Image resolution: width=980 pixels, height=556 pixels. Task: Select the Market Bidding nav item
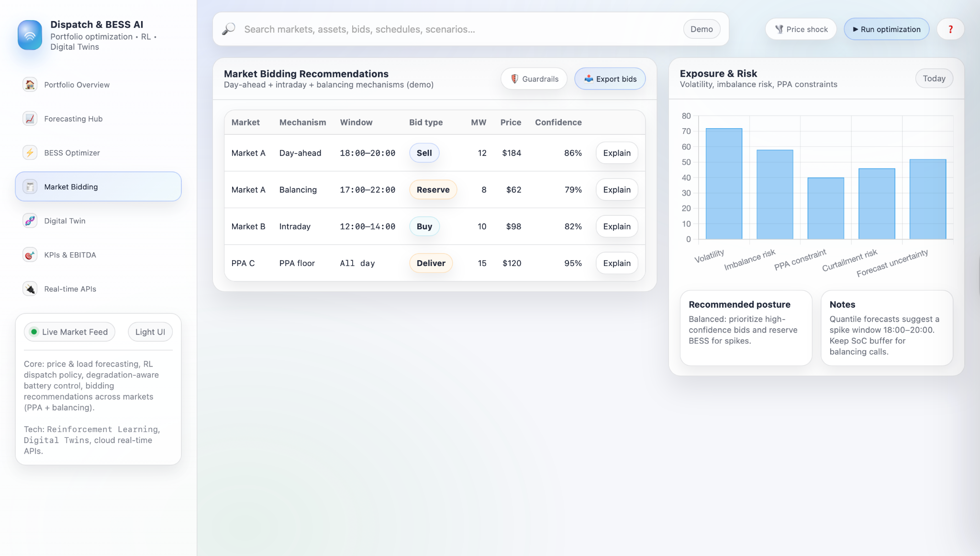pyautogui.click(x=98, y=187)
